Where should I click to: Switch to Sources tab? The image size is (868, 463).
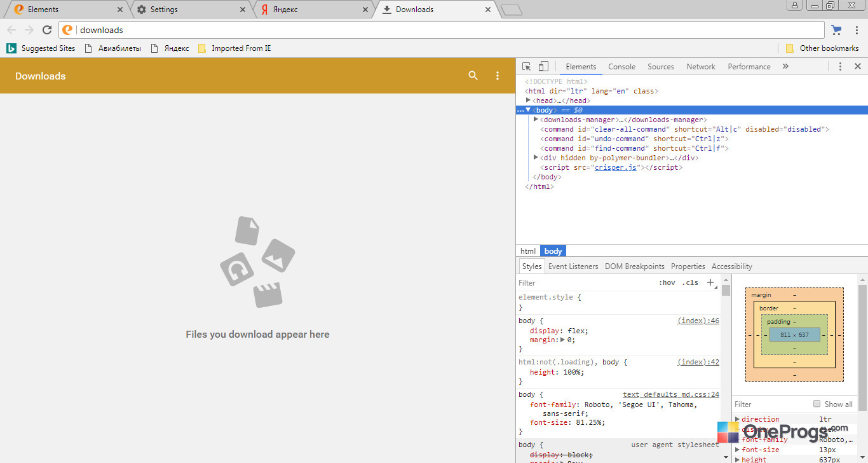pyautogui.click(x=661, y=66)
